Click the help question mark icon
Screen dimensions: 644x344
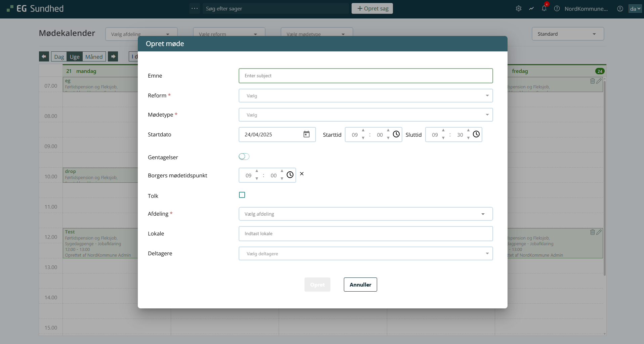557,9
